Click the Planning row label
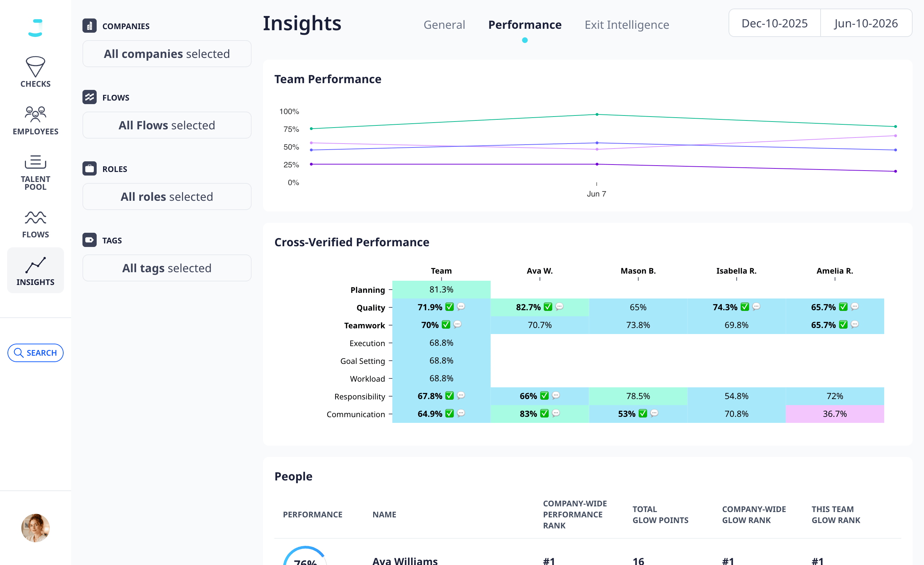This screenshot has height=565, width=924. tap(367, 290)
